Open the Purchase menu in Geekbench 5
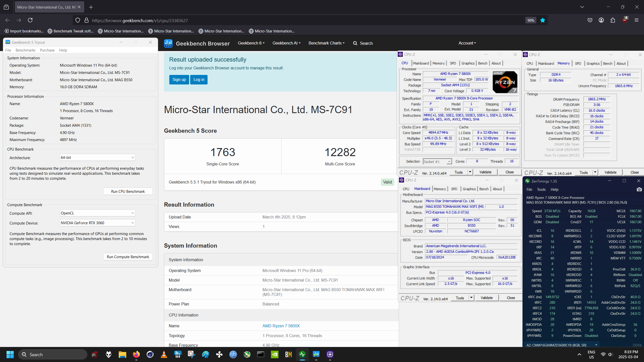Image resolution: width=644 pixels, height=362 pixels. coord(47,50)
